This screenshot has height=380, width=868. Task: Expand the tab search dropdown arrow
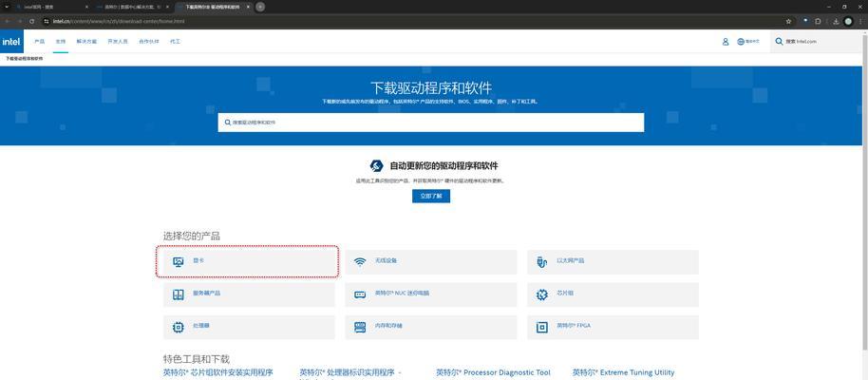tap(7, 7)
